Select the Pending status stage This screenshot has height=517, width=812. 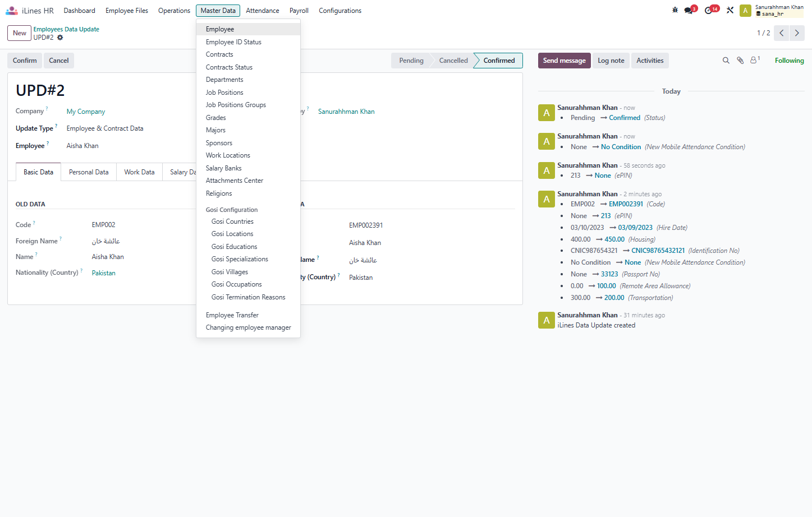pyautogui.click(x=411, y=61)
